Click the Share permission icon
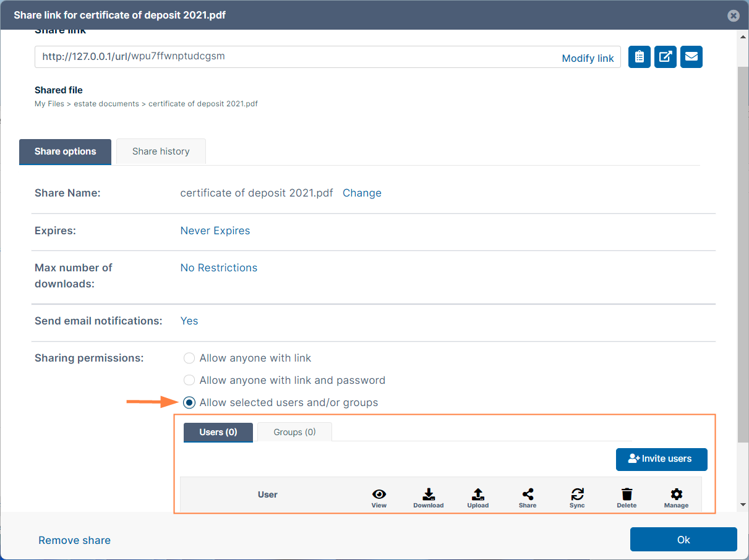Screen dimensions: 749x560 (x=528, y=494)
